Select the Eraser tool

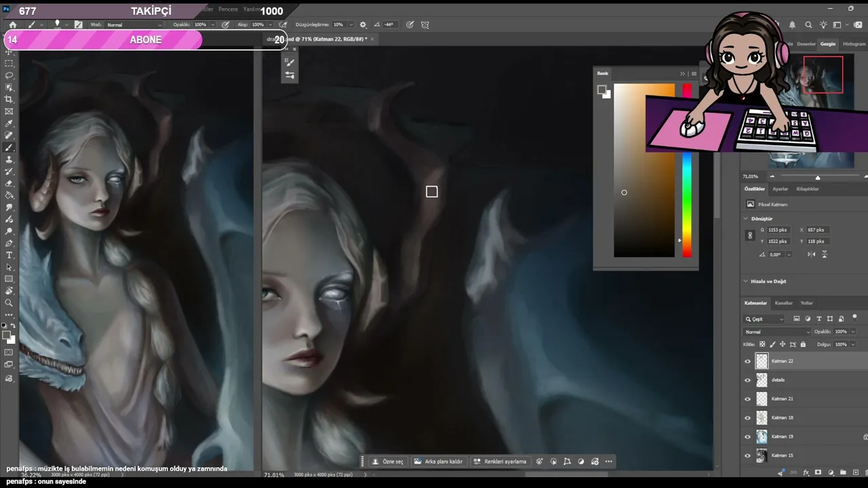(9, 184)
